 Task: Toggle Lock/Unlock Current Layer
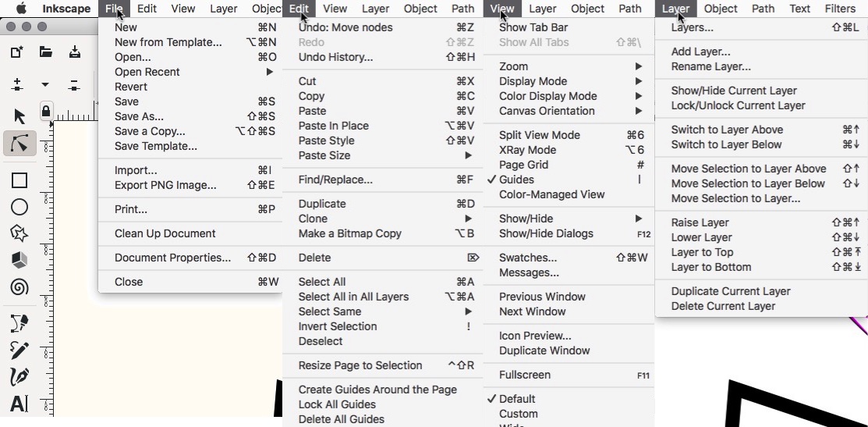click(761, 105)
